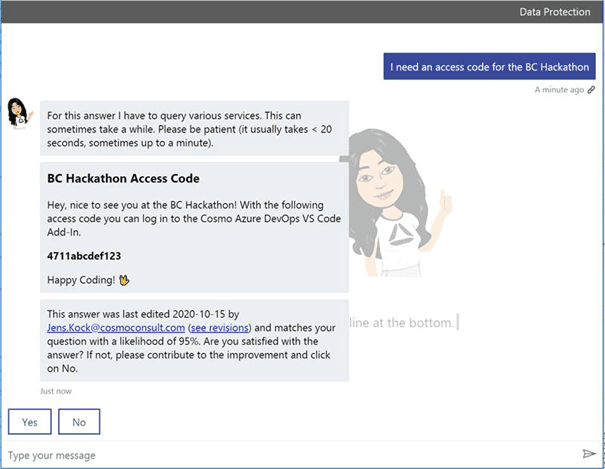Screen dimensions: 605x469
Task: Click the bot avatar beside first reply
Action: tap(19, 115)
